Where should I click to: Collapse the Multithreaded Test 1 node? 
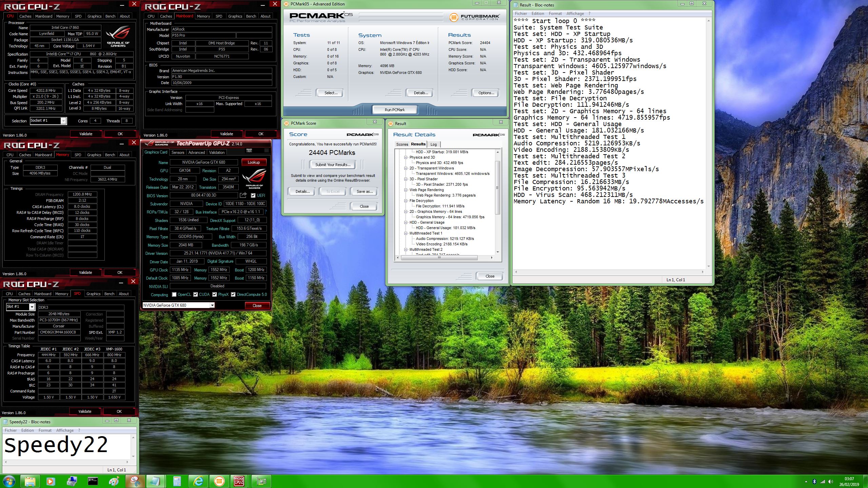pos(406,233)
